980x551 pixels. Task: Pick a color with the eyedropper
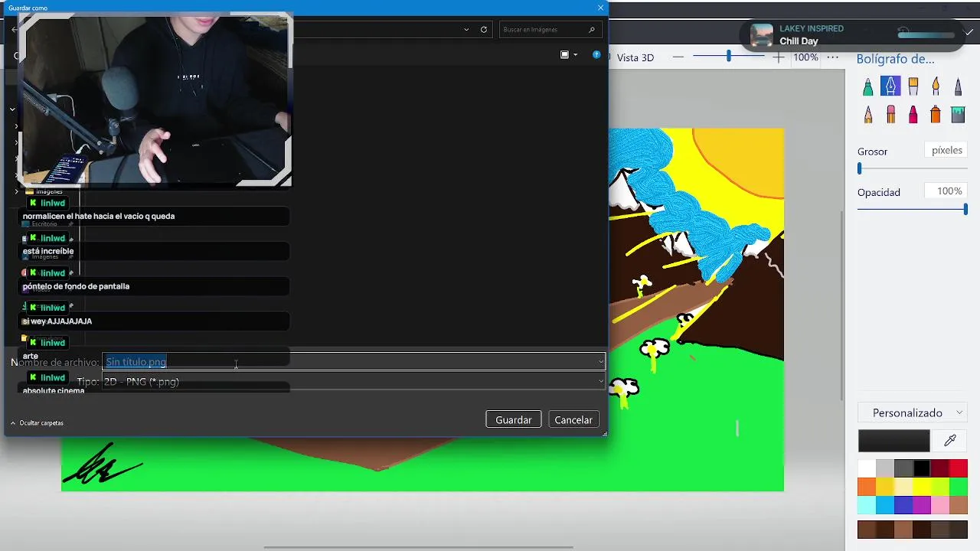[950, 440]
